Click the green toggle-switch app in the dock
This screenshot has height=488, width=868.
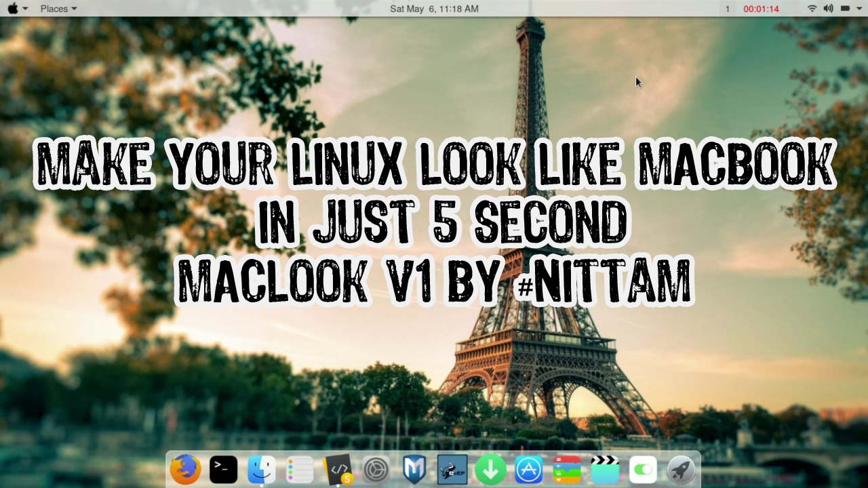tap(642, 468)
